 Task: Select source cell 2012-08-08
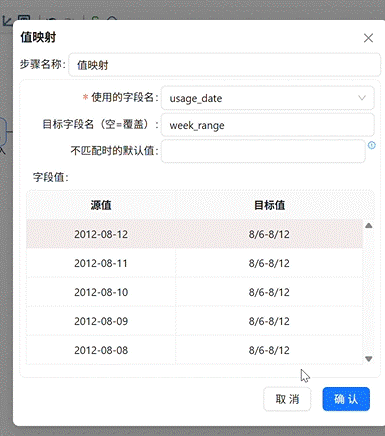(101, 350)
